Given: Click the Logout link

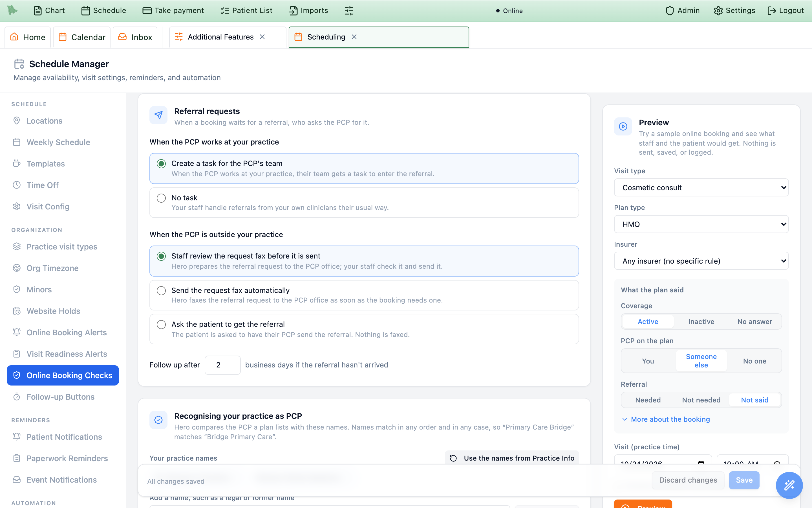Looking at the screenshot, I should click(785, 10).
